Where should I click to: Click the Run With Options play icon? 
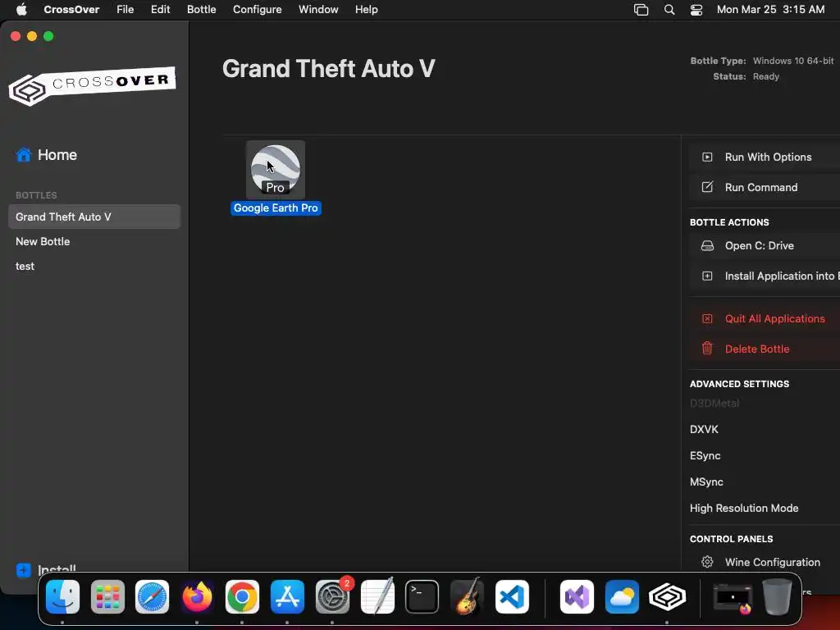(707, 157)
